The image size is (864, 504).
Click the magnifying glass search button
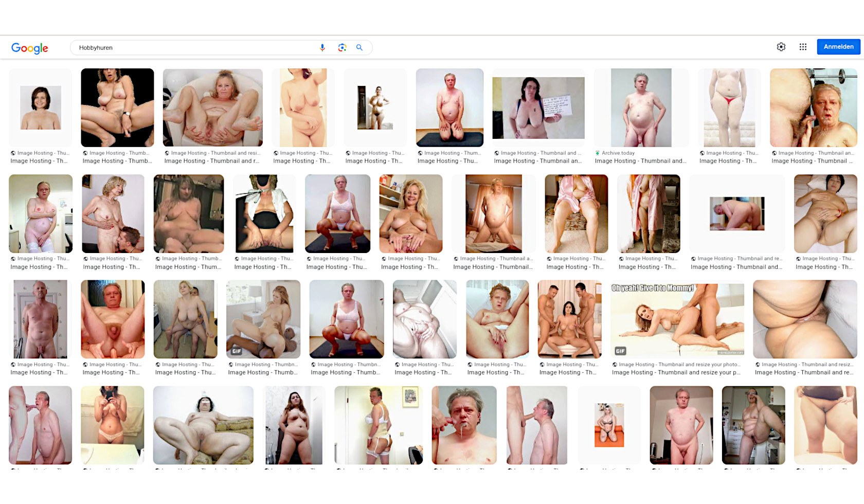(x=359, y=48)
